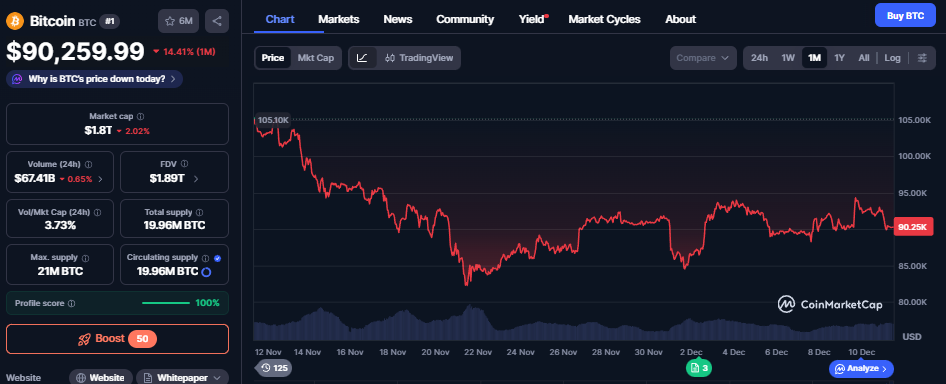Click the 14.41% (1M) change text

coord(184,52)
